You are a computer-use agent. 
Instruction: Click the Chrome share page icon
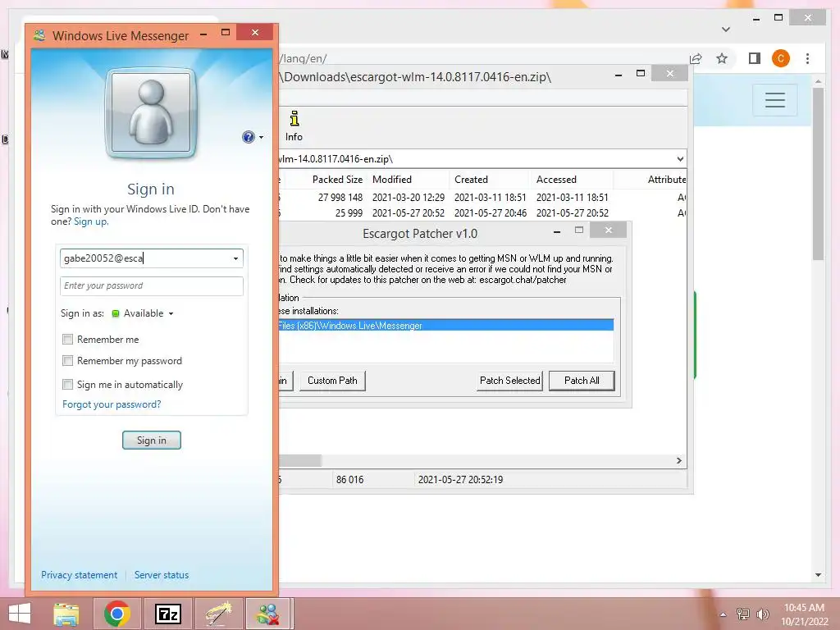coord(696,58)
